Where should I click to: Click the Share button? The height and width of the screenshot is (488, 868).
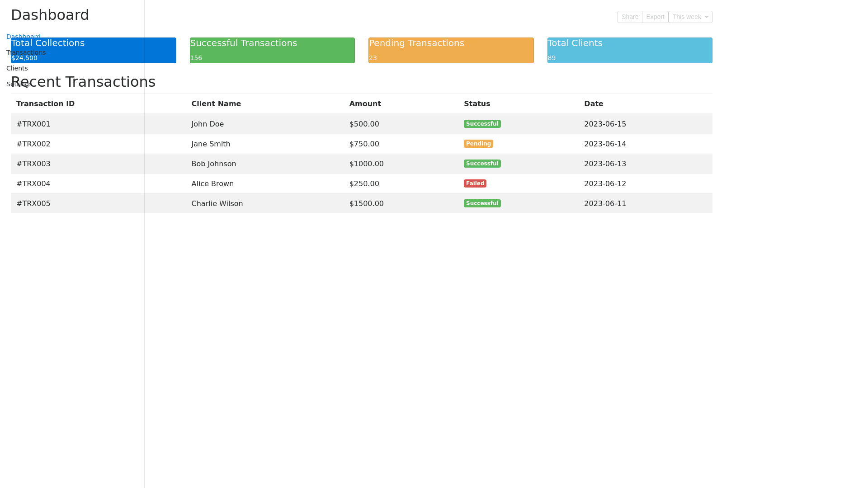pyautogui.click(x=630, y=17)
